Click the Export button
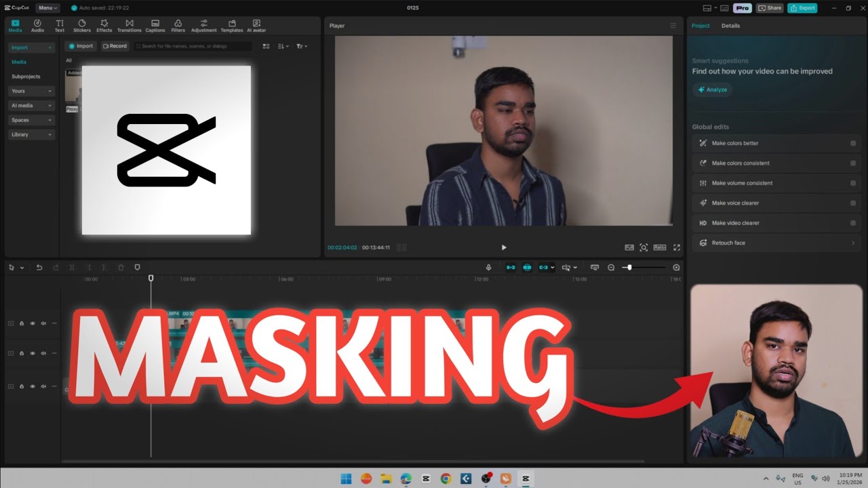This screenshot has width=868, height=488. [x=802, y=8]
